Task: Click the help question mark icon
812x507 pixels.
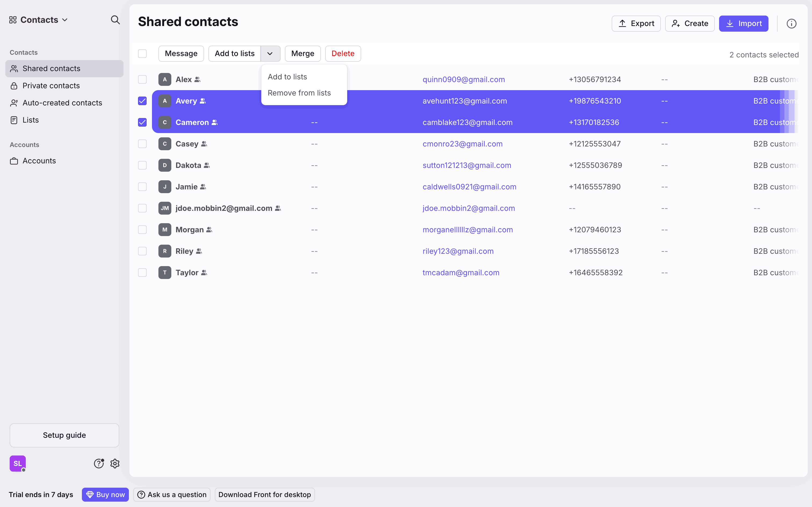Action: tap(99, 464)
